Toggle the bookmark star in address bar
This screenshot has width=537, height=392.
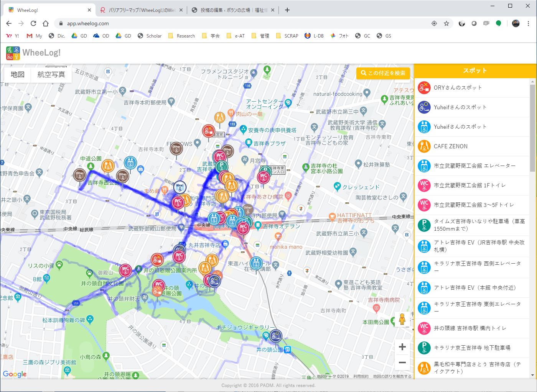tap(446, 23)
